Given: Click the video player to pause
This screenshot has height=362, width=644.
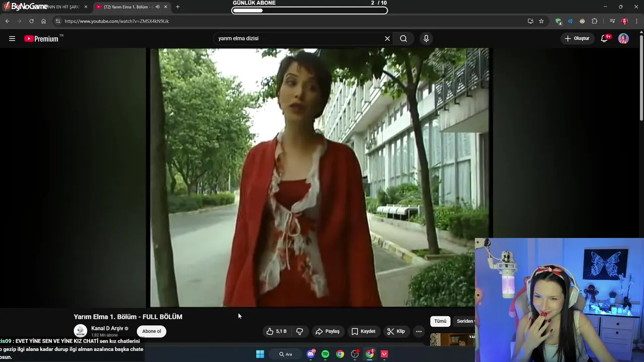Looking at the screenshot, I should [319, 177].
